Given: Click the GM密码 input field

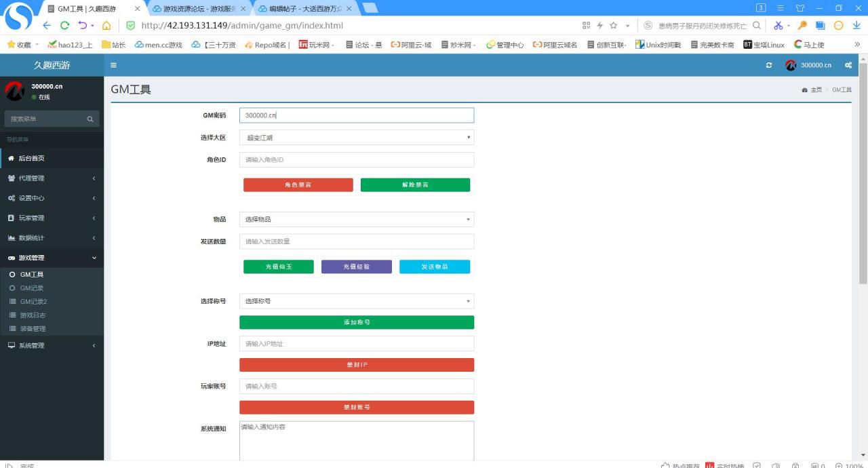Looking at the screenshot, I should click(x=357, y=115).
